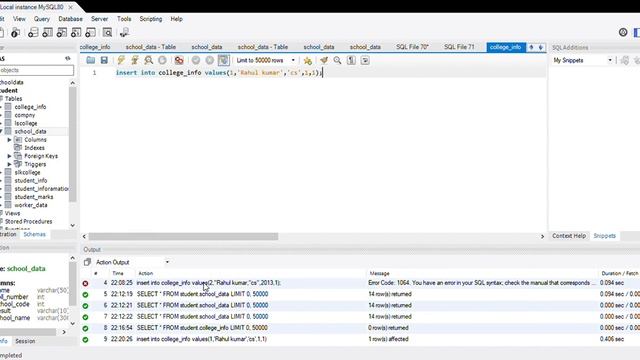Select the student_marks table
The image size is (640, 360).
[34, 197]
